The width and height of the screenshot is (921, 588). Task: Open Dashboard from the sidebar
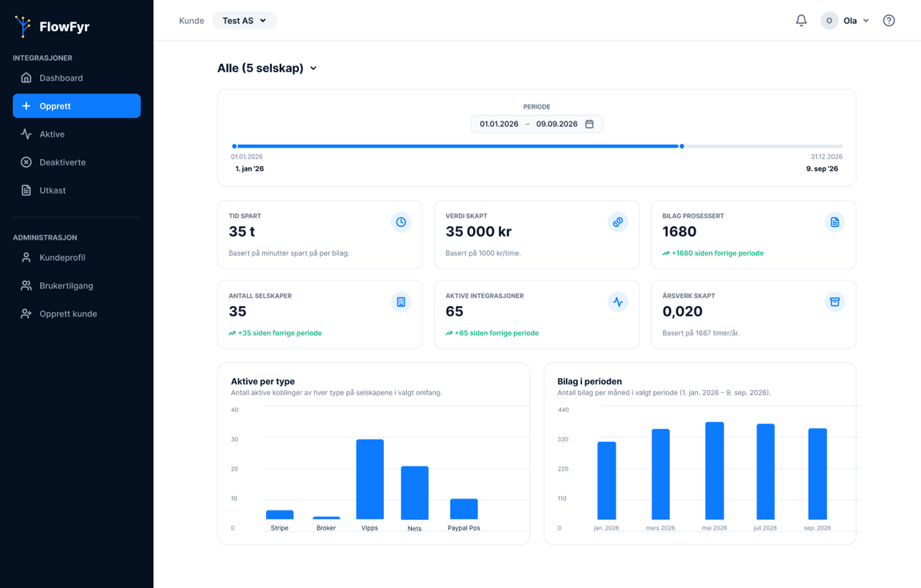coord(77,78)
